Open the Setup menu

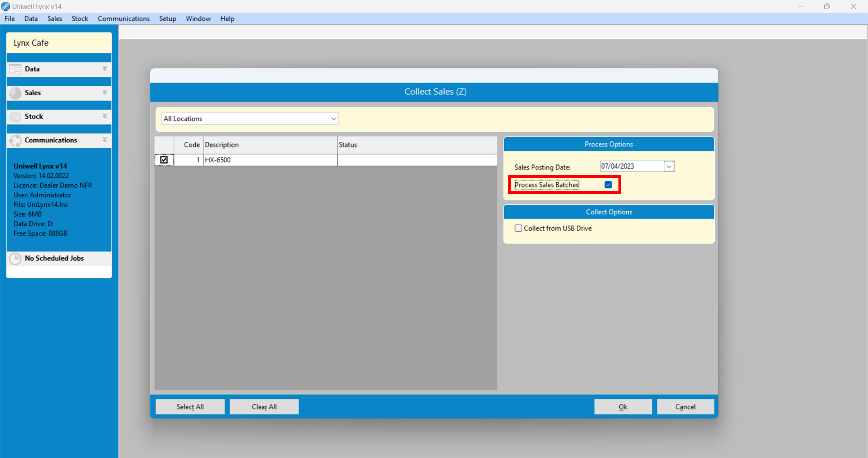(x=168, y=19)
